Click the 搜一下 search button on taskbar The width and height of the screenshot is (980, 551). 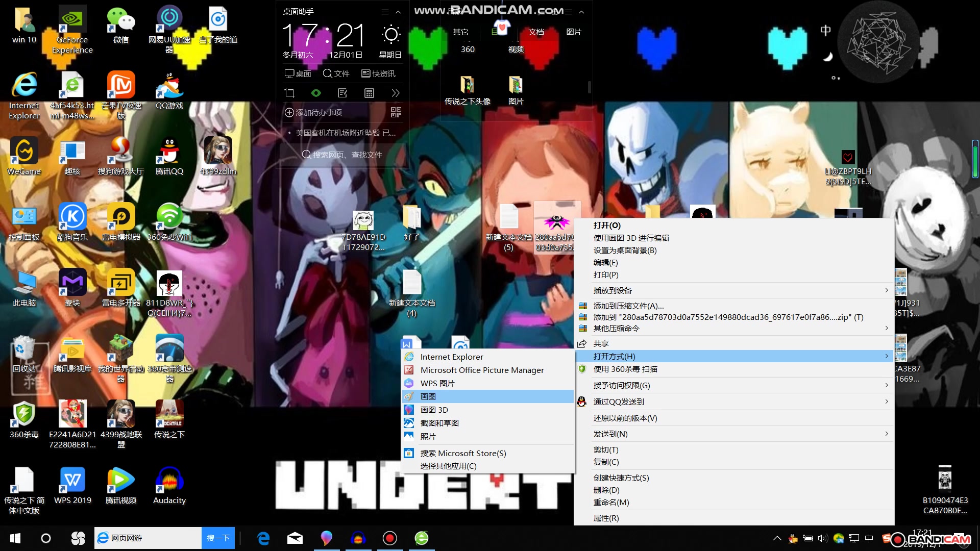(x=218, y=538)
